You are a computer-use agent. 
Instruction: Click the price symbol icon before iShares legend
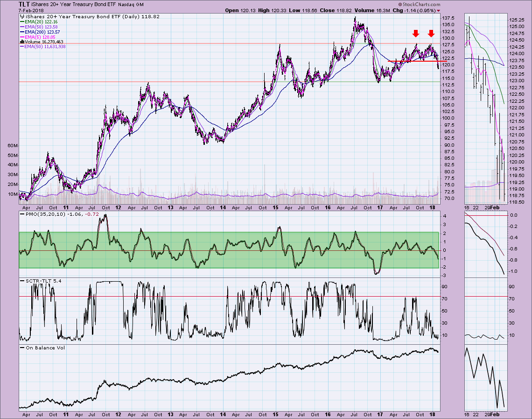click(21, 16)
